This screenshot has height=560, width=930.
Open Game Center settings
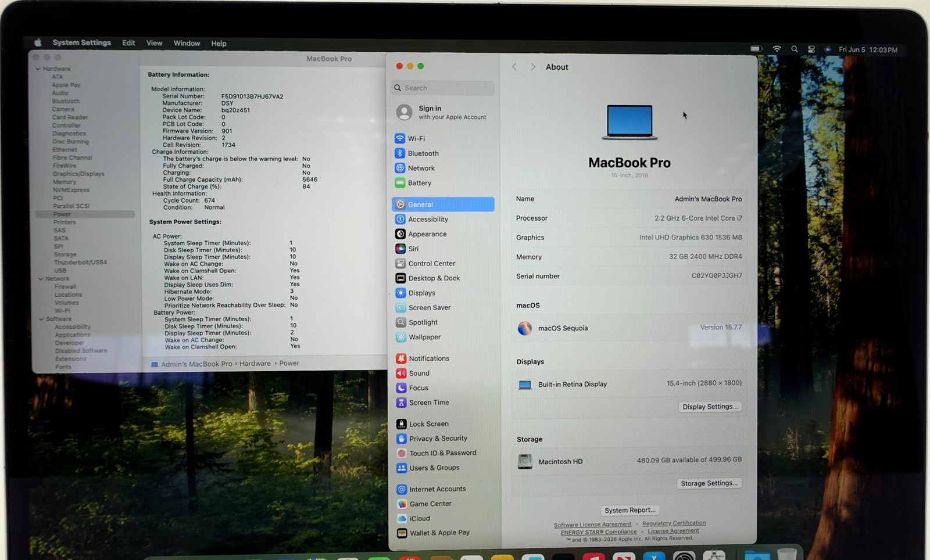coord(443,504)
